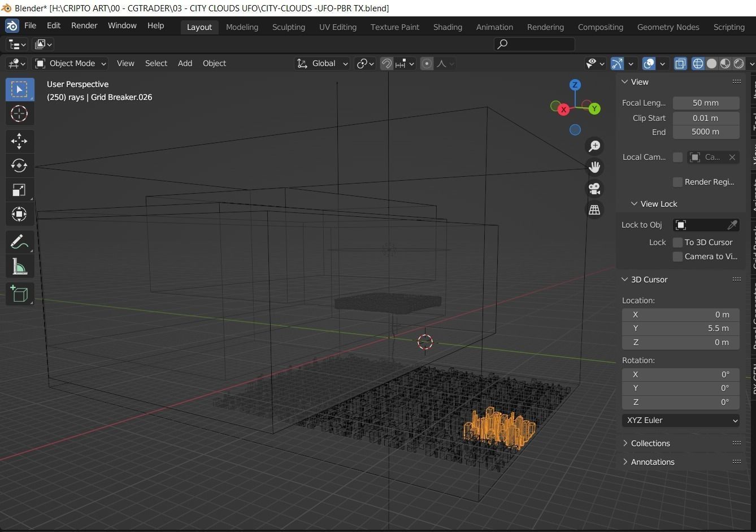756x532 pixels.
Task: Switch perspective/orthographic with grid icon
Action: pos(594,210)
